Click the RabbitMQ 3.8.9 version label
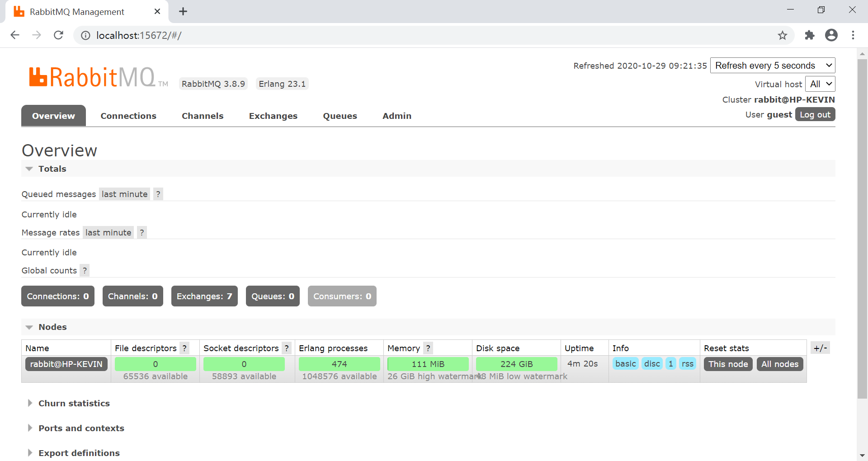 pyautogui.click(x=213, y=84)
